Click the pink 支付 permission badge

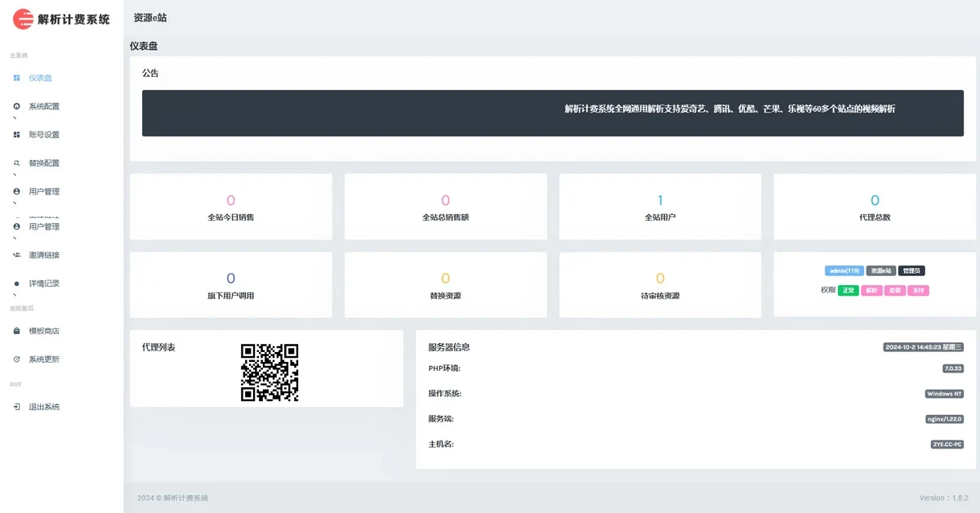(918, 290)
